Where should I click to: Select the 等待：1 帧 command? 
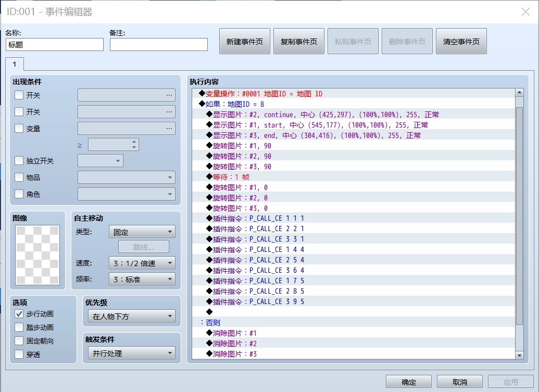[354, 177]
